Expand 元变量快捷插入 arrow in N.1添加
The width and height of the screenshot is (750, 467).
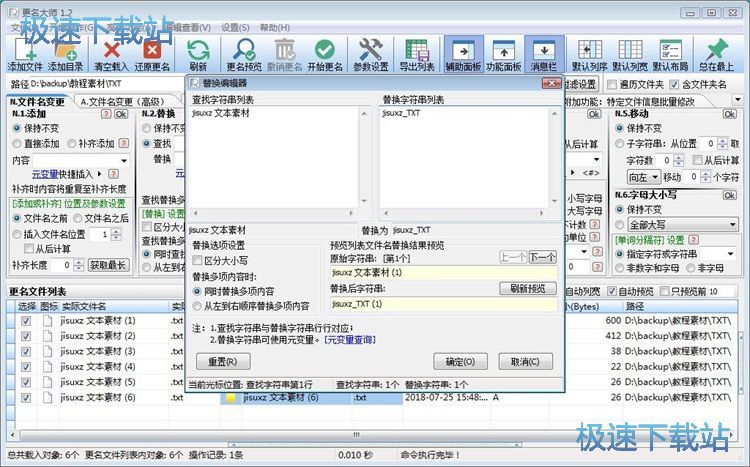[x=99, y=174]
